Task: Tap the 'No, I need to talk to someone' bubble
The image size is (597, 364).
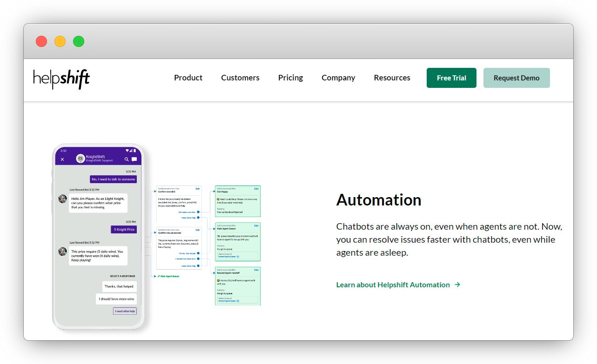Action: 113,179
